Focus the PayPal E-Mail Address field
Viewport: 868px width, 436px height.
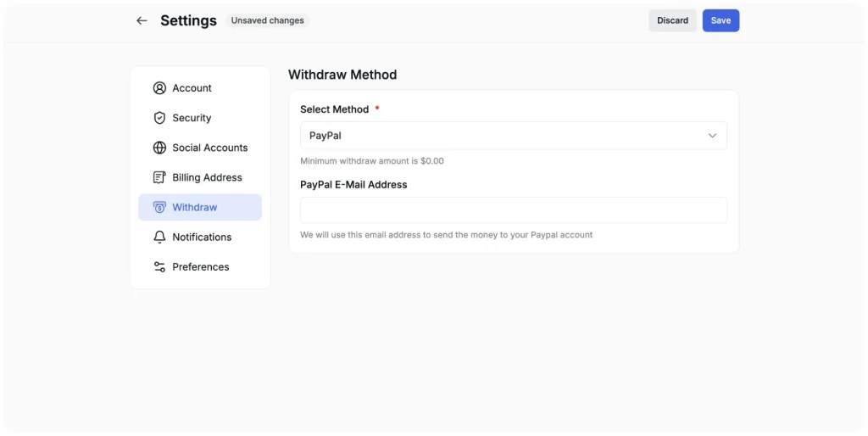point(513,210)
